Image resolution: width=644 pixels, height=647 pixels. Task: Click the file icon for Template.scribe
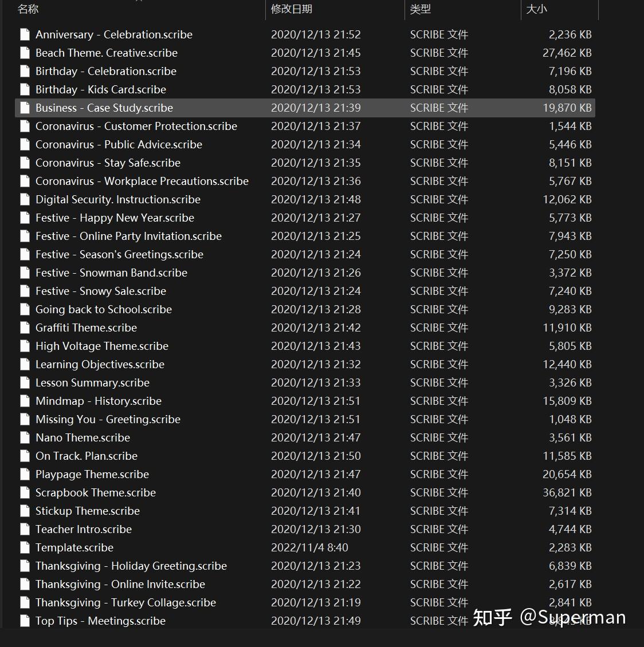point(25,547)
